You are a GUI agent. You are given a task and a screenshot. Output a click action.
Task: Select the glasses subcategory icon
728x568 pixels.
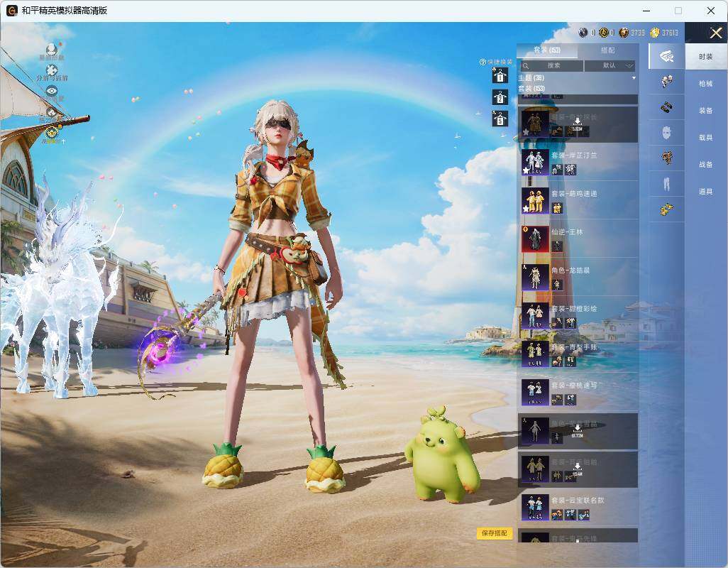pos(667,107)
